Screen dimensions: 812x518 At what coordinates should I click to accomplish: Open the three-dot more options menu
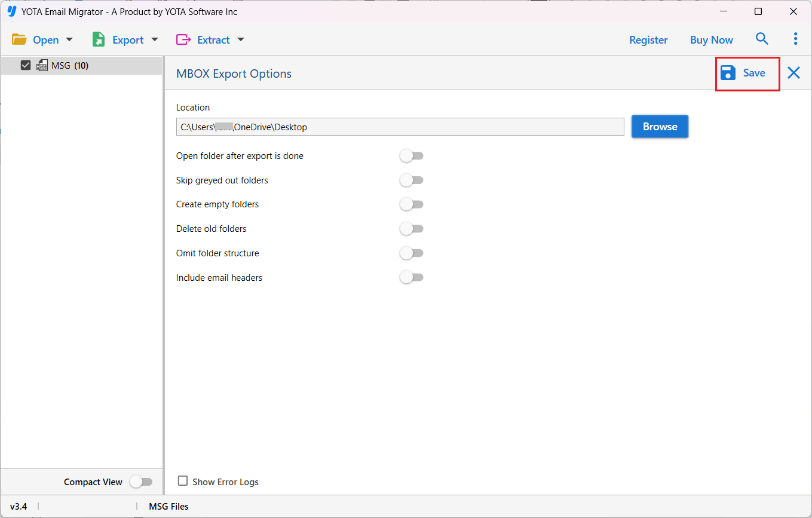[795, 39]
